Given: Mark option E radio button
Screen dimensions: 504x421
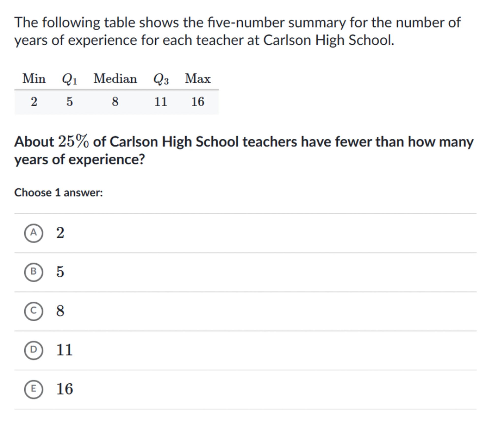Looking at the screenshot, I should pos(33,389).
